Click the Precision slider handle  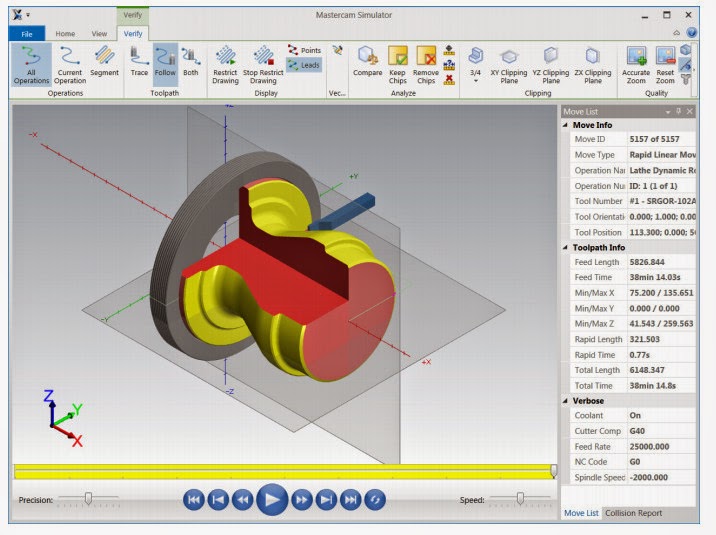coord(89,498)
